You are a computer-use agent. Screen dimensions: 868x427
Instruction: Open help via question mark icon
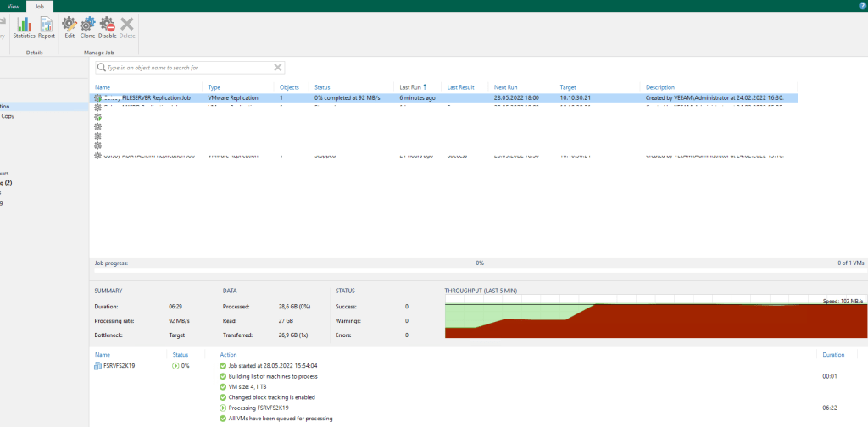click(861, 6)
